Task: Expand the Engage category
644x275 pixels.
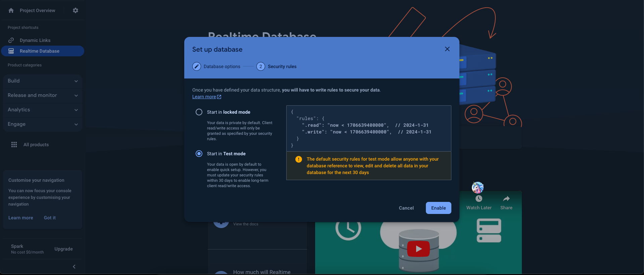Action: [43, 124]
